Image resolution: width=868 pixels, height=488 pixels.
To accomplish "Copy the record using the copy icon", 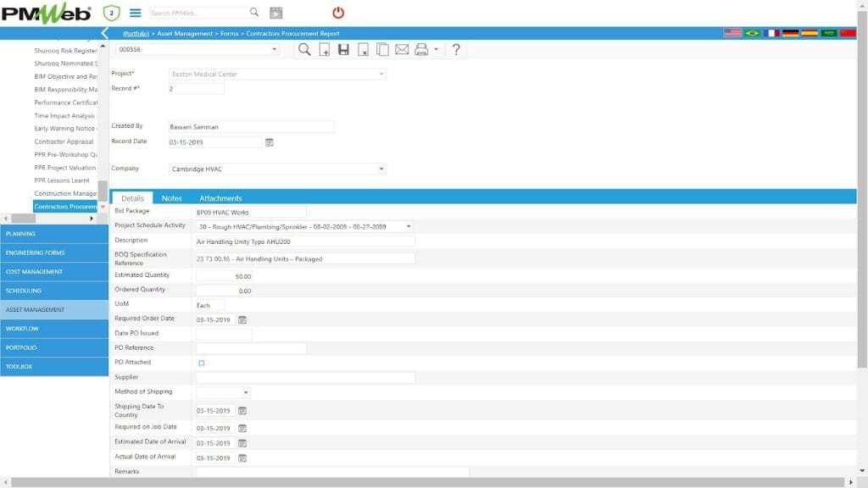I will pyautogui.click(x=382, y=49).
